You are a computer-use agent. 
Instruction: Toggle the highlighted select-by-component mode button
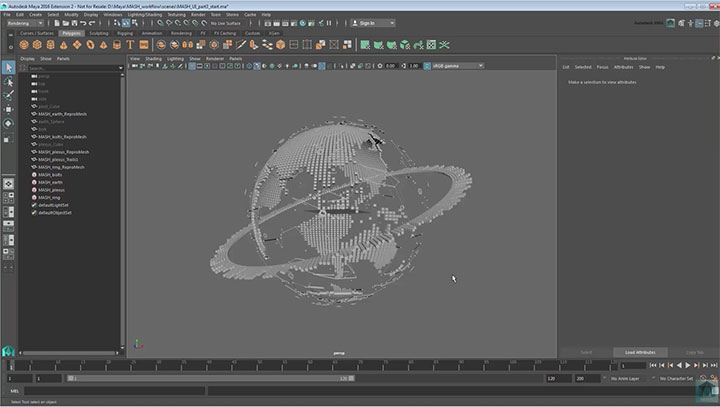coord(126,23)
